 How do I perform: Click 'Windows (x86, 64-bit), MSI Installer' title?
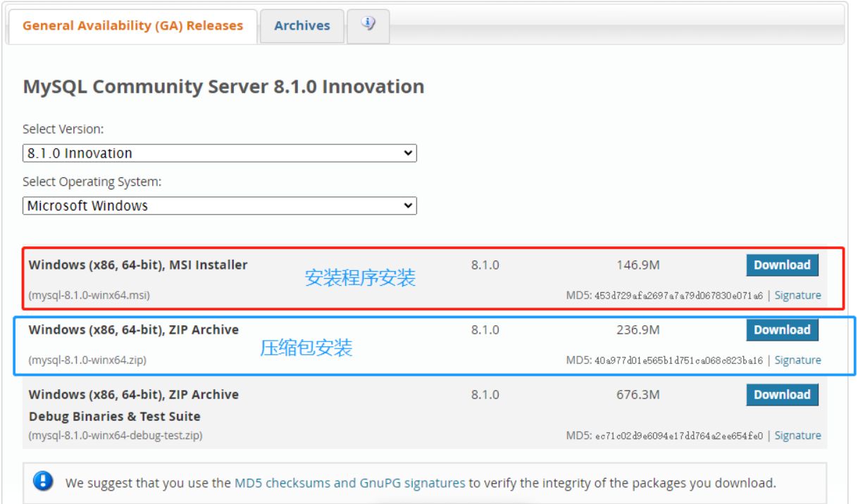pyautogui.click(x=138, y=265)
